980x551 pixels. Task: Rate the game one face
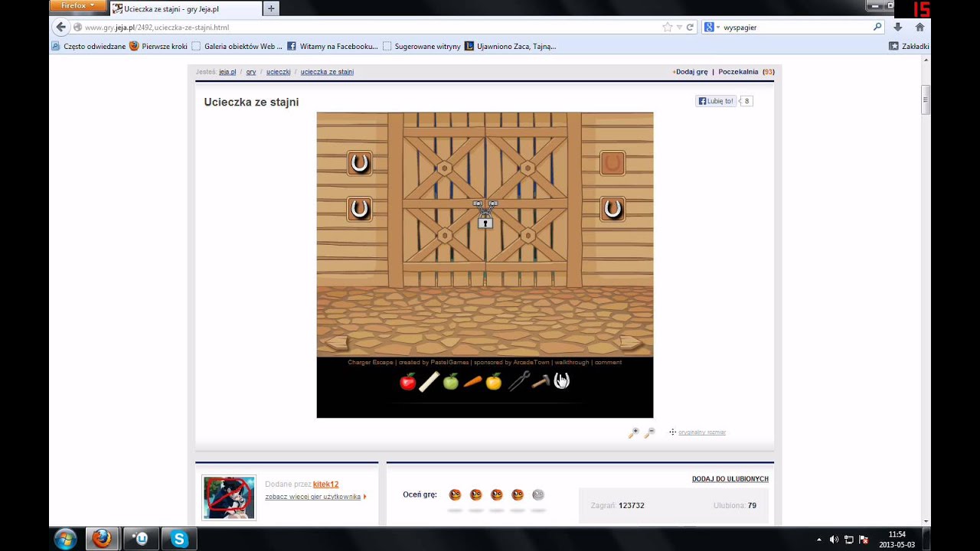click(455, 494)
